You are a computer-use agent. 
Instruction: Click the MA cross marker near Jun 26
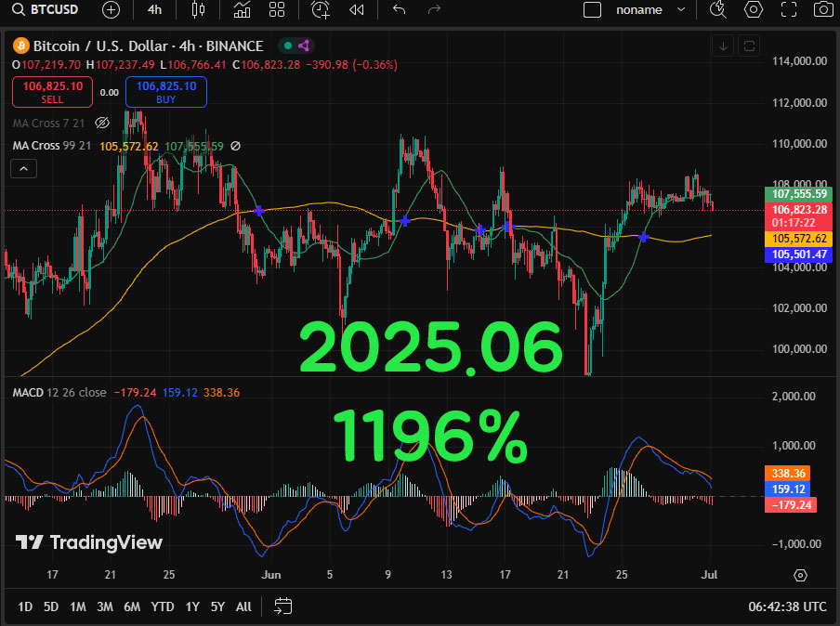click(644, 237)
